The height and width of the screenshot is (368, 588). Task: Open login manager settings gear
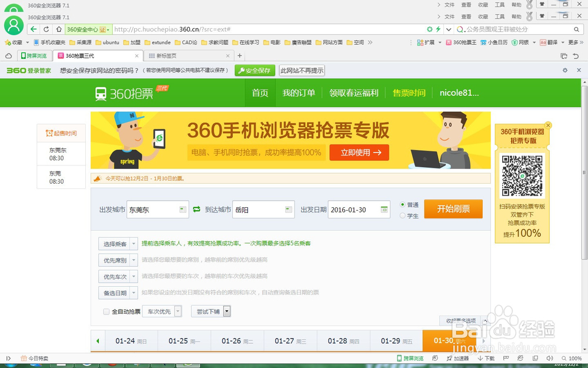click(x=565, y=70)
